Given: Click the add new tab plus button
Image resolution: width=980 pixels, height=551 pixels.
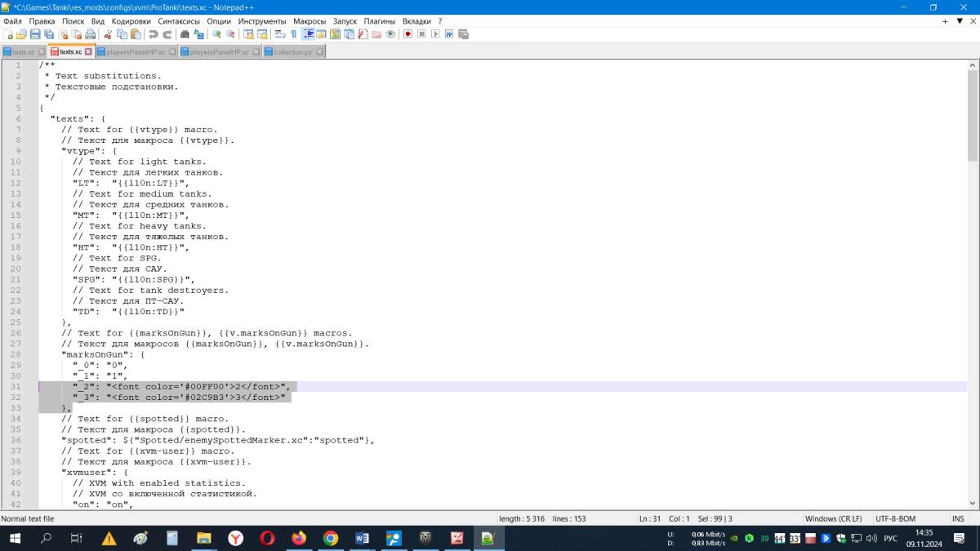Looking at the screenshot, I should tap(947, 21).
